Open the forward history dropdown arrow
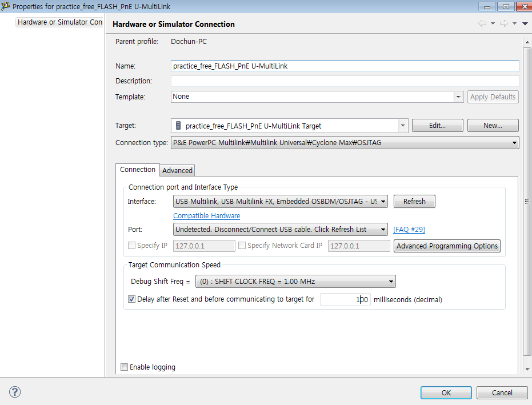The height and width of the screenshot is (405, 532). [514, 24]
